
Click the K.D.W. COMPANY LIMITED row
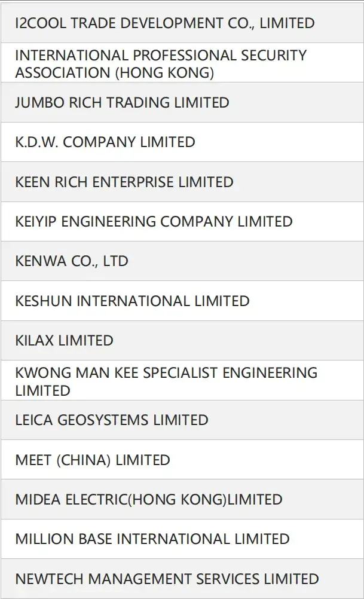click(x=182, y=142)
